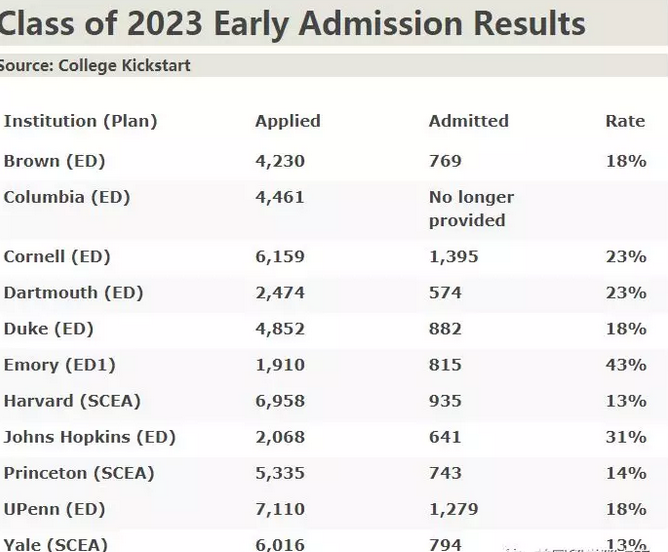The height and width of the screenshot is (552, 668).
Task: Select Cornell's applied count 6,159
Action: tap(280, 257)
